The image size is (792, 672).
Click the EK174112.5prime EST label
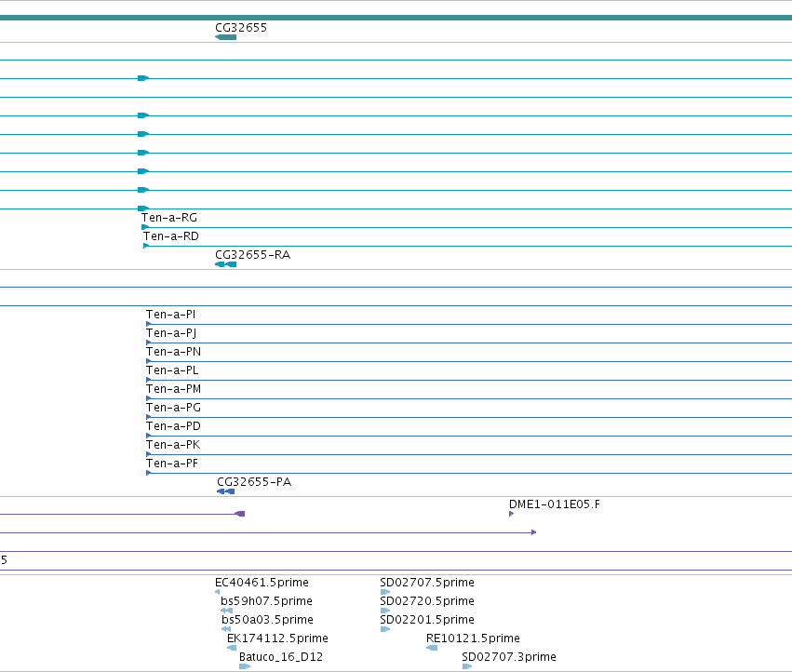tap(277, 638)
